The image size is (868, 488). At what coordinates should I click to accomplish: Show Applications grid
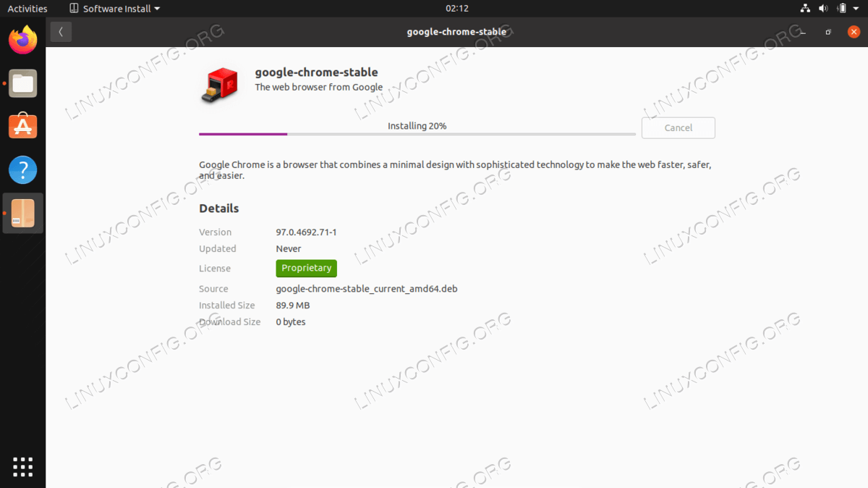coord(22,467)
